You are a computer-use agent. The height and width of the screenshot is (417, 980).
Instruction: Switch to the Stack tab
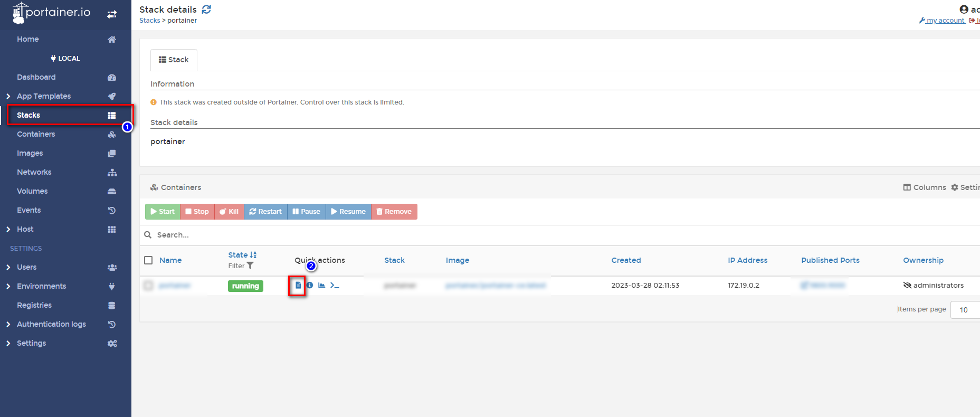coord(174,60)
